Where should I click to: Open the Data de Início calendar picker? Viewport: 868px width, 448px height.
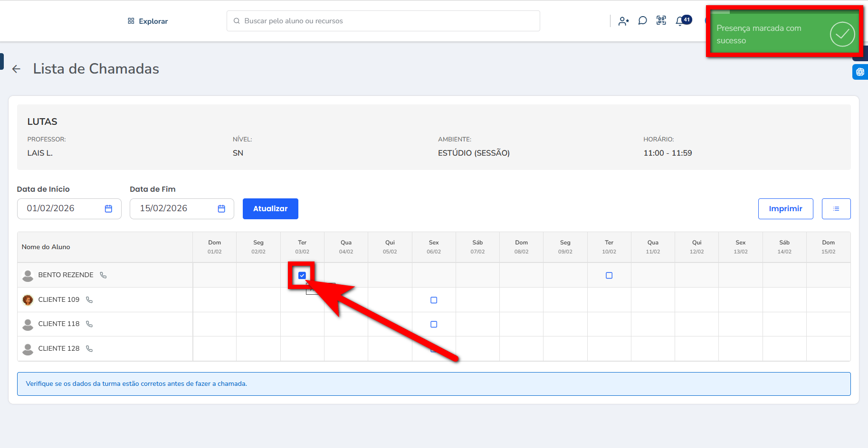pos(108,209)
